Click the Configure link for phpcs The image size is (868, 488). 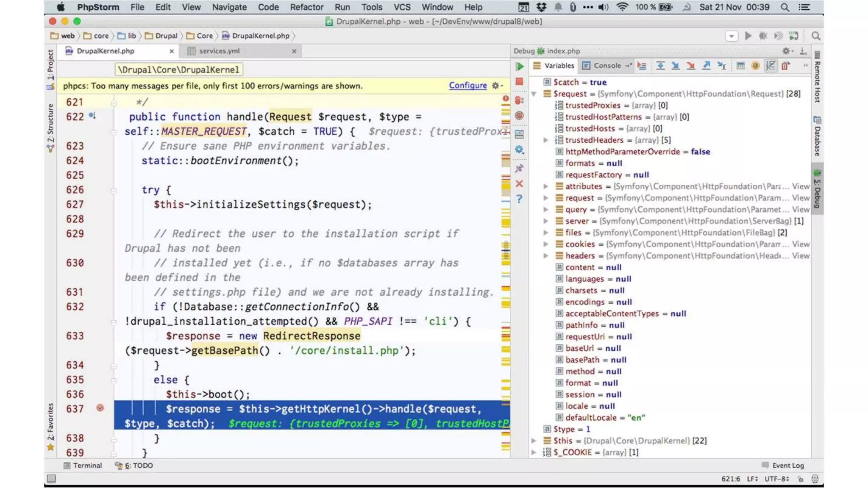tap(467, 86)
